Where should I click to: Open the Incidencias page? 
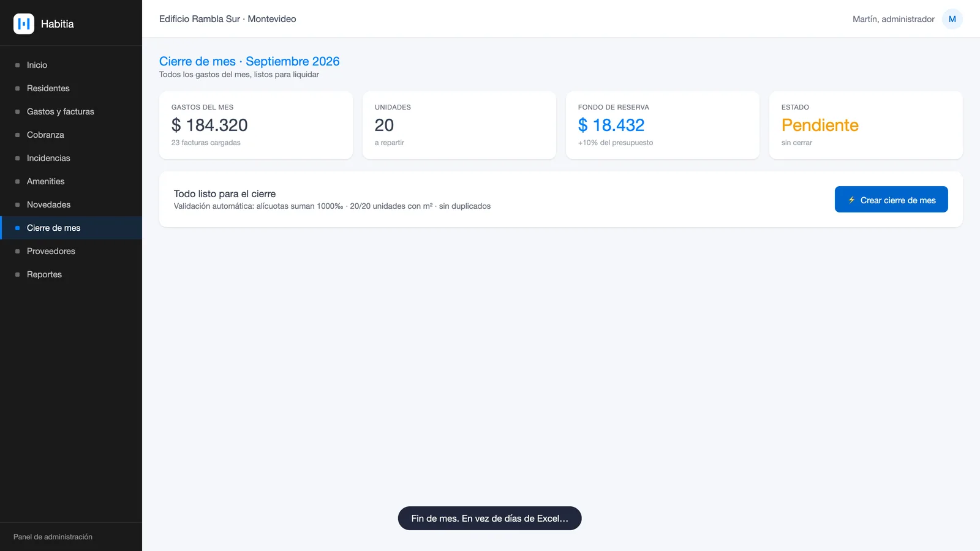pyautogui.click(x=71, y=158)
